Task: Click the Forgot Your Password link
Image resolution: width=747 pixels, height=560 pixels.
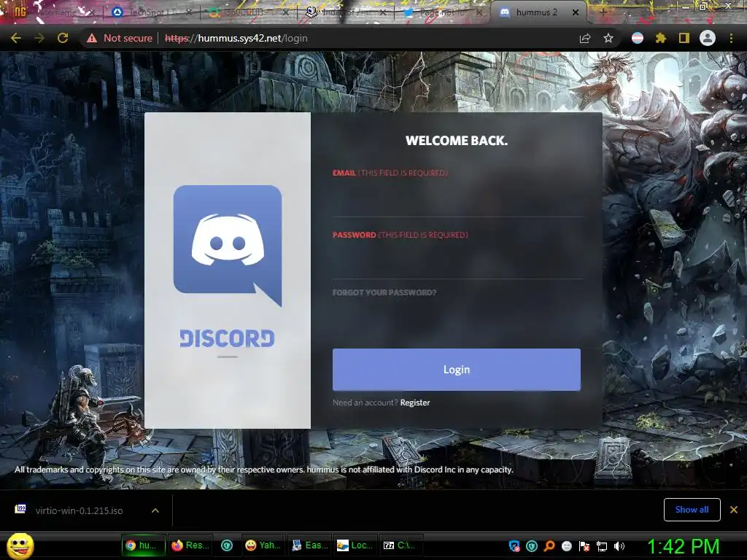Action: tap(384, 292)
